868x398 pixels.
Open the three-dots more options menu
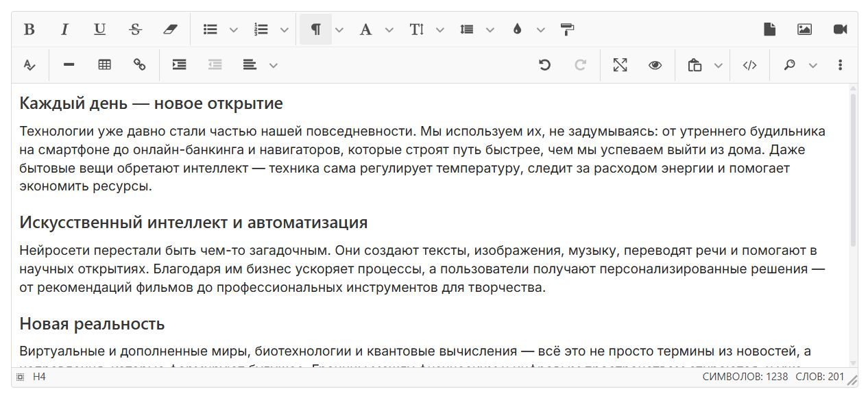tap(840, 65)
